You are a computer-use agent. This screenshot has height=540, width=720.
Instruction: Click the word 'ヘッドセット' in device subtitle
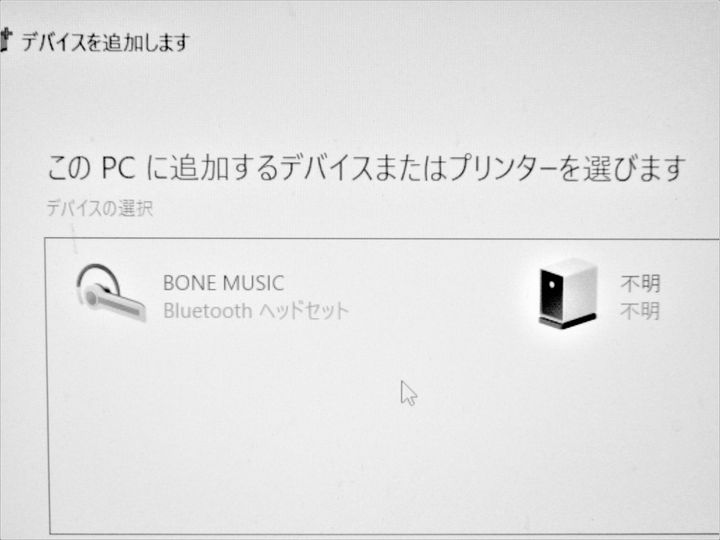pyautogui.click(x=304, y=311)
